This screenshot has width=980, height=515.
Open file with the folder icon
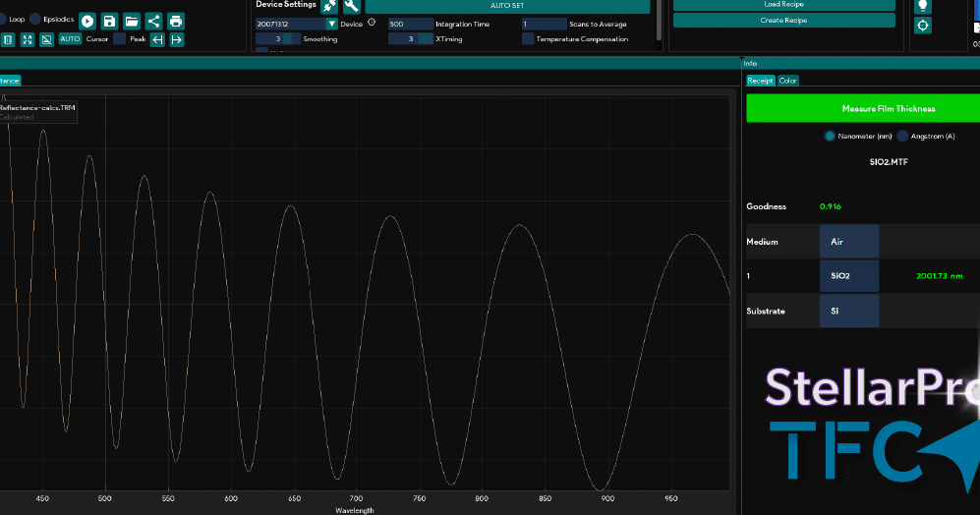131,21
